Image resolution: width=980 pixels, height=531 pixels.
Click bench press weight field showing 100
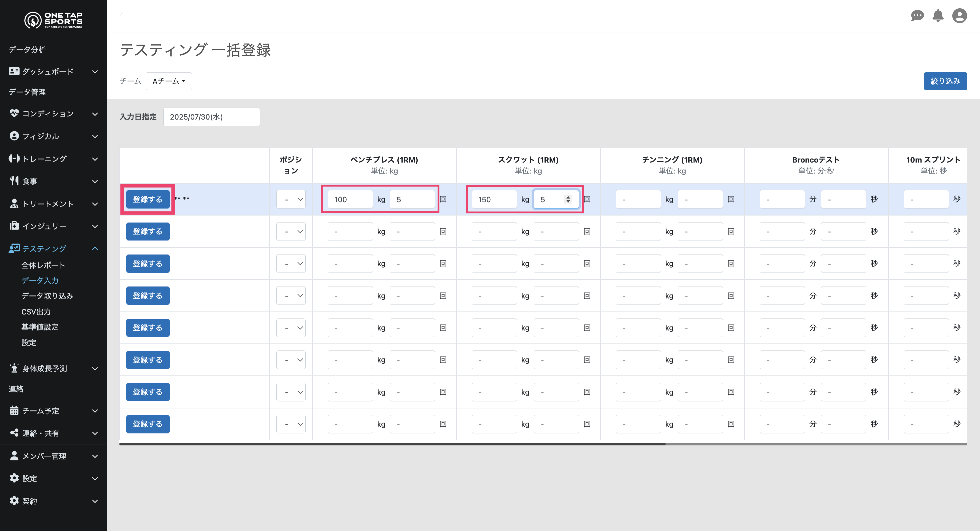(x=350, y=199)
